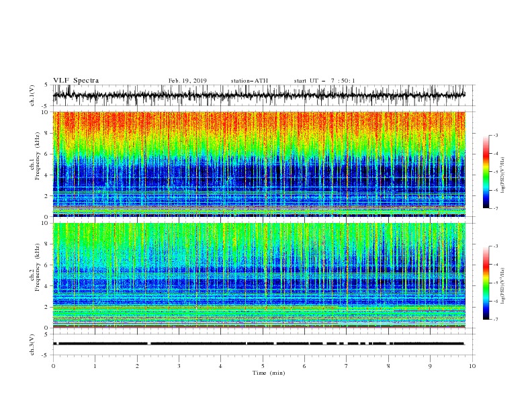Click the "ch.1(V)" waveform axis label
This screenshot has width=532, height=411.
click(x=32, y=95)
